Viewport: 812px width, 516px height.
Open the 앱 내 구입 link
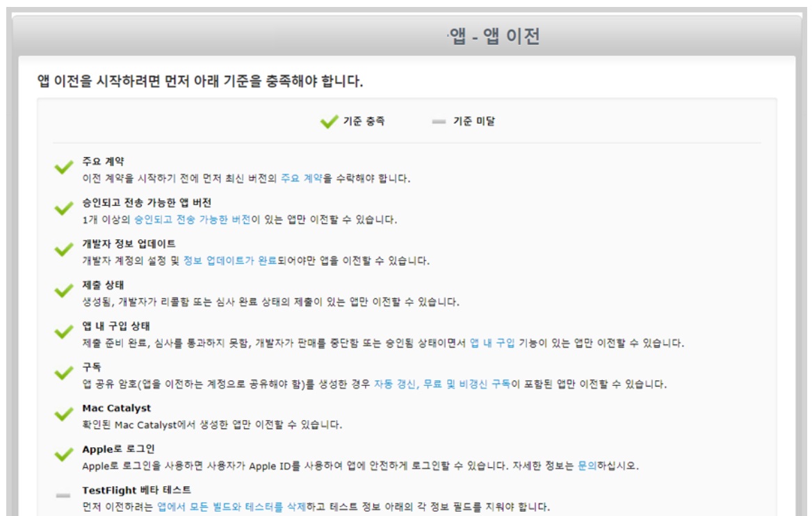(492, 343)
